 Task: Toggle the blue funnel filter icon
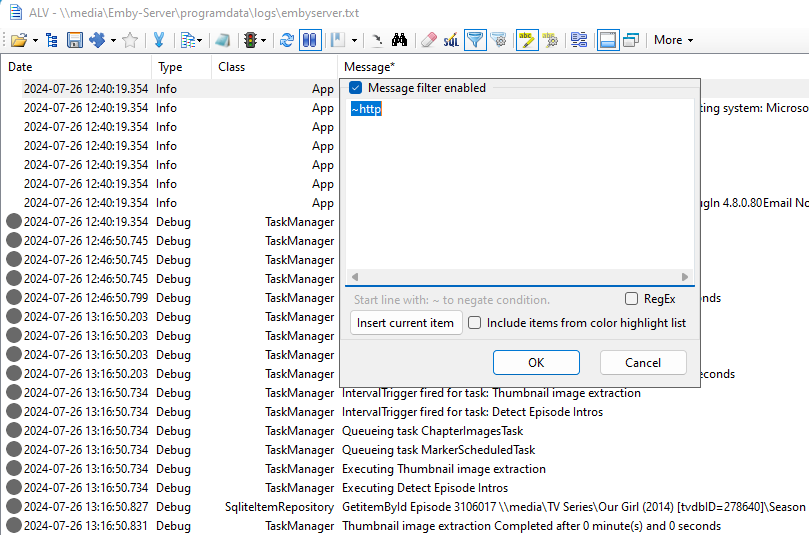tap(475, 40)
